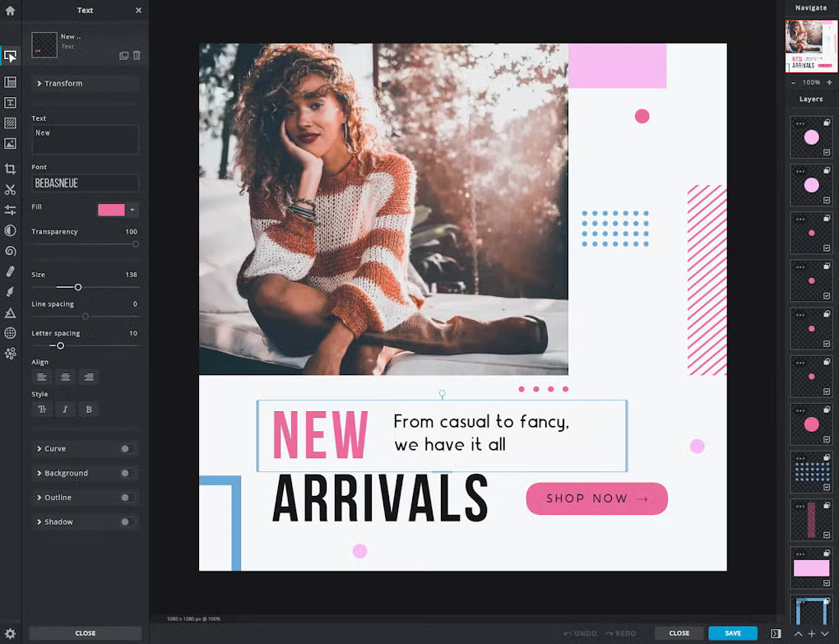This screenshot has height=644, width=839.
Task: Set text alignment to center
Action: point(65,377)
